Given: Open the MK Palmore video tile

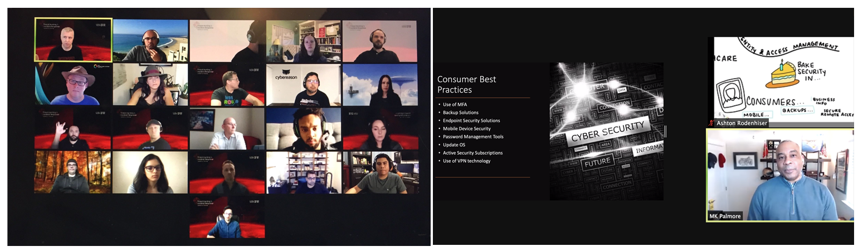Looking at the screenshot, I should [x=780, y=175].
